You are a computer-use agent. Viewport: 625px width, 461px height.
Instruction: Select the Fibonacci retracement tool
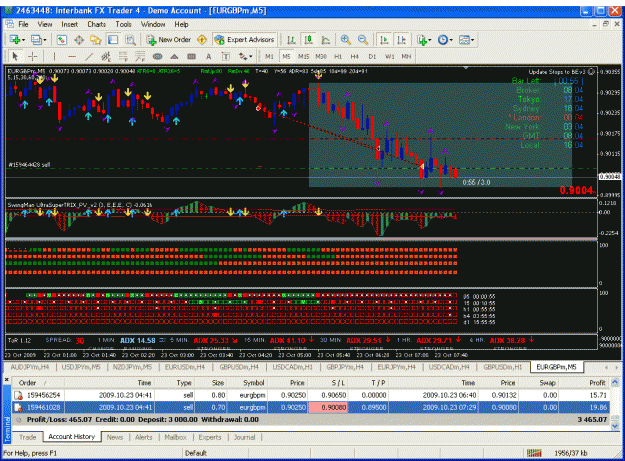[123, 56]
